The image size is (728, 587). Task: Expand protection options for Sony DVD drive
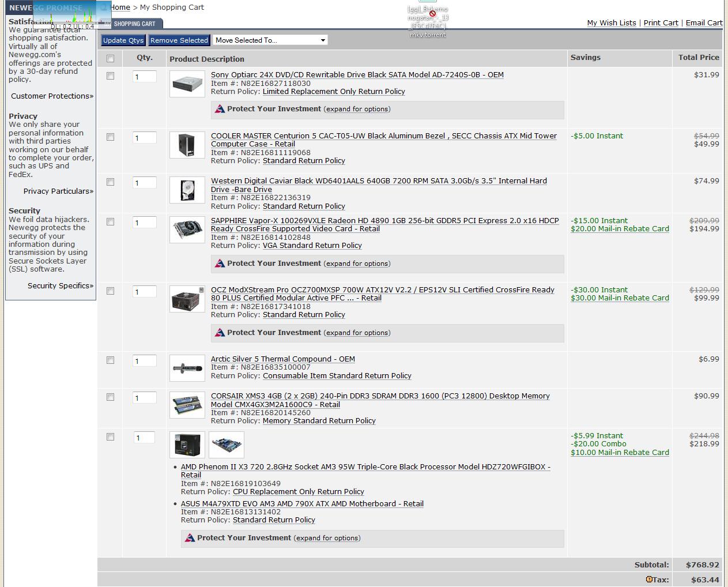(x=357, y=109)
